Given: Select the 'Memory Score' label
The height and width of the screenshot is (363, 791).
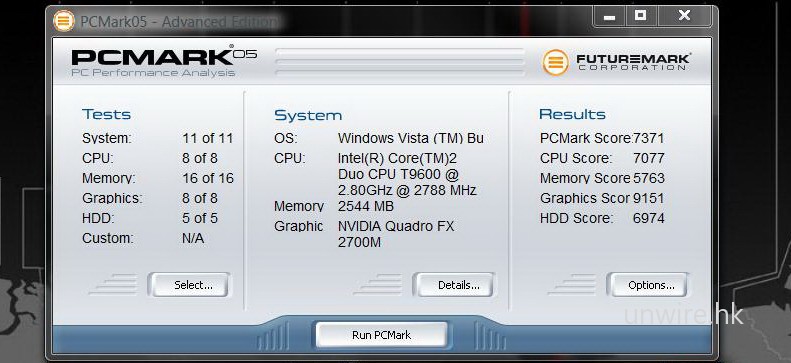Looking at the screenshot, I should [585, 178].
